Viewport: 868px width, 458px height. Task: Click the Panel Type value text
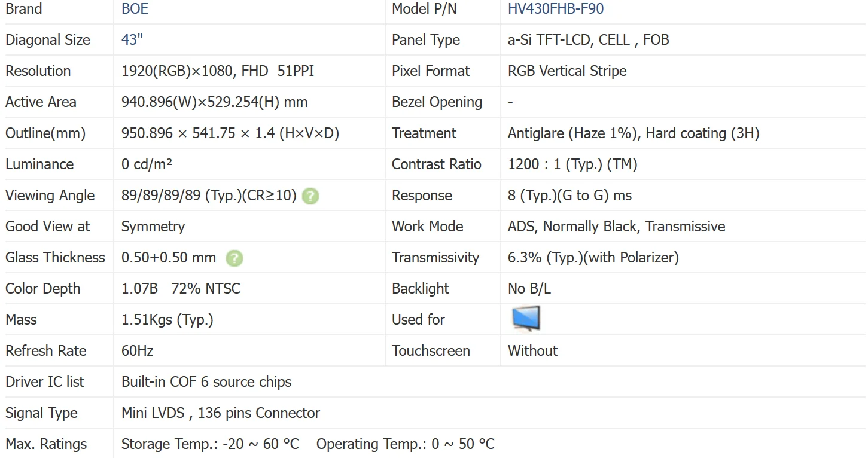(x=588, y=40)
